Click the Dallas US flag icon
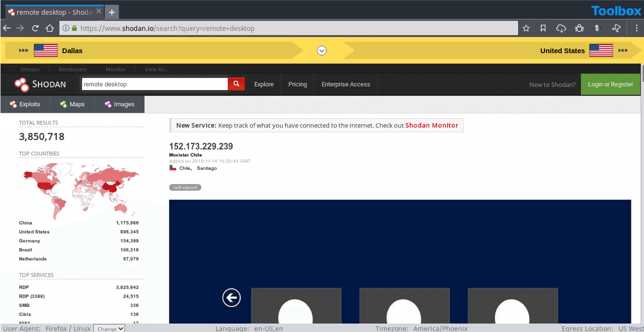The width and height of the screenshot is (644, 332). [46, 50]
